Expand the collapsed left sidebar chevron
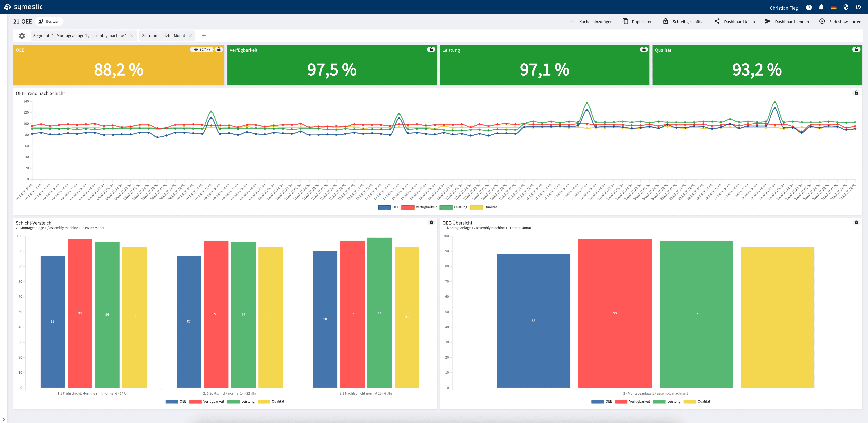Screen dimensions: 868x423 [x=3, y=419]
